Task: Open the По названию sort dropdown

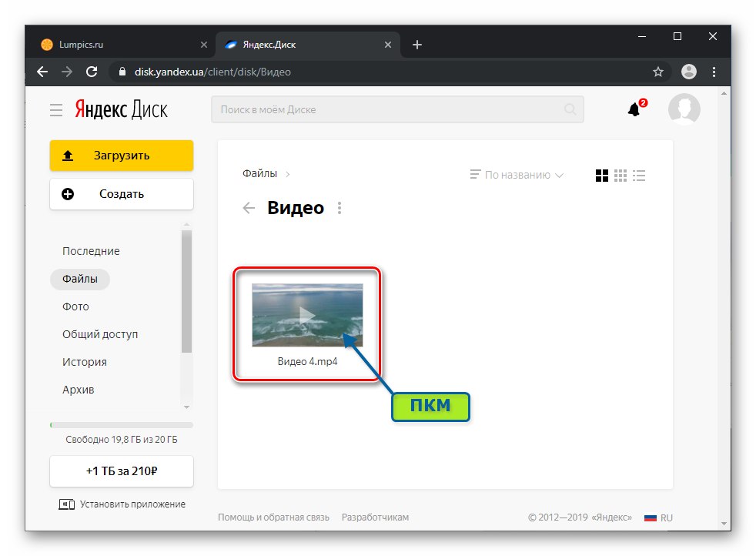Action: (517, 175)
